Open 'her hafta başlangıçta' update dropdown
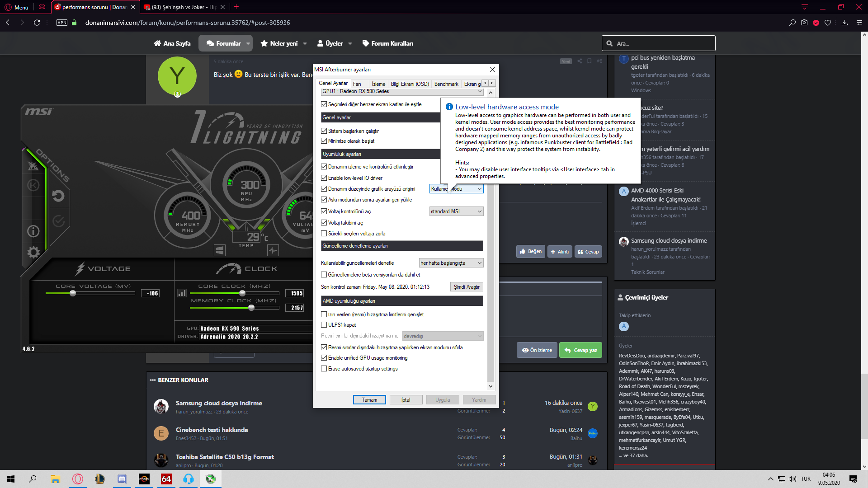 coord(451,263)
